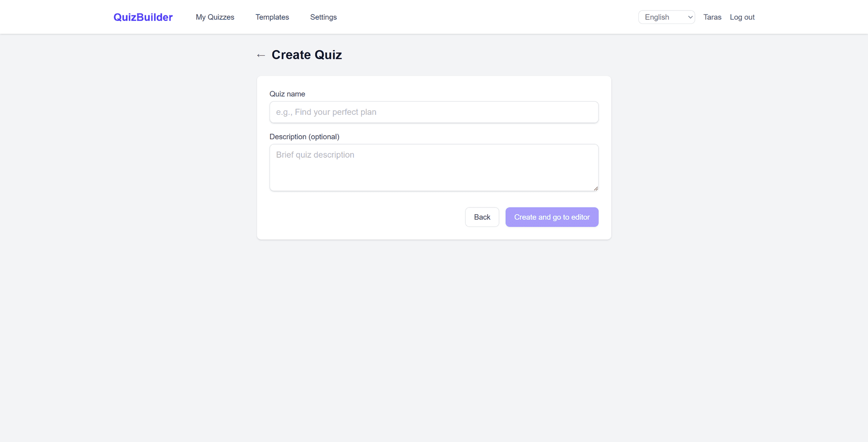Navigate to the Templates section
Image resolution: width=868 pixels, height=442 pixels.
tap(272, 17)
